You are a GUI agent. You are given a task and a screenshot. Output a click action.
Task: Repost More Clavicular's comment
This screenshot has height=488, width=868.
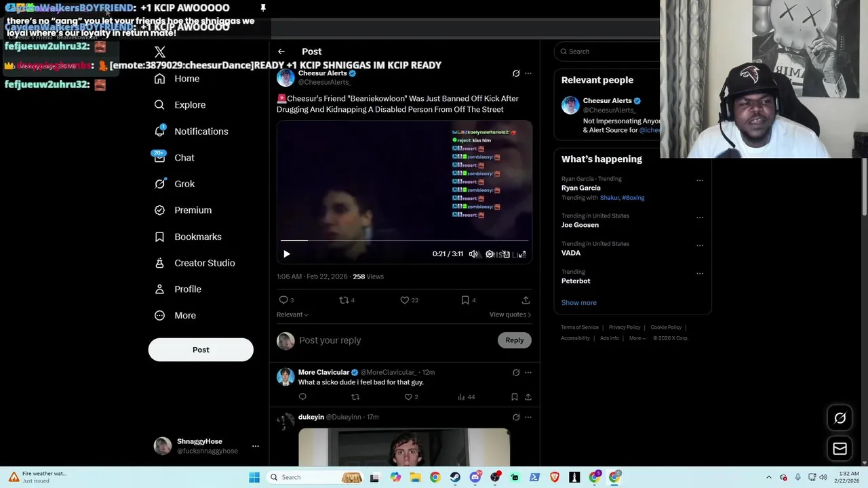pyautogui.click(x=355, y=397)
